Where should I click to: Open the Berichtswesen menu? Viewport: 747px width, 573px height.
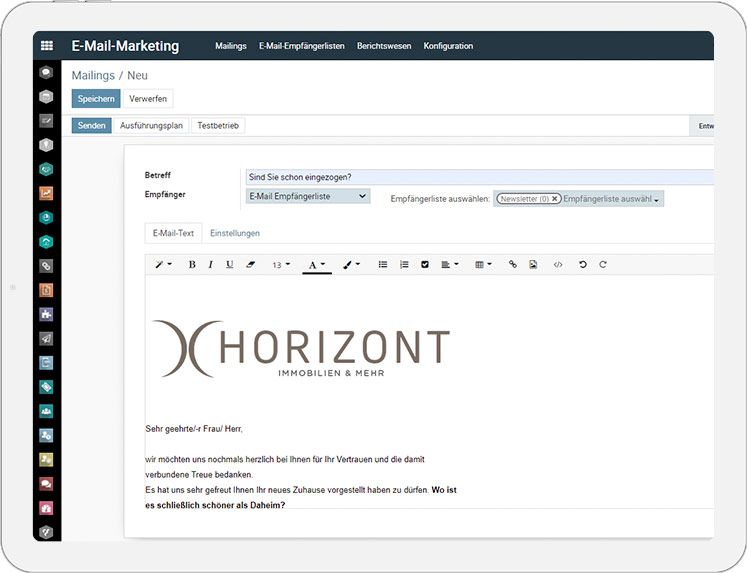(x=384, y=46)
